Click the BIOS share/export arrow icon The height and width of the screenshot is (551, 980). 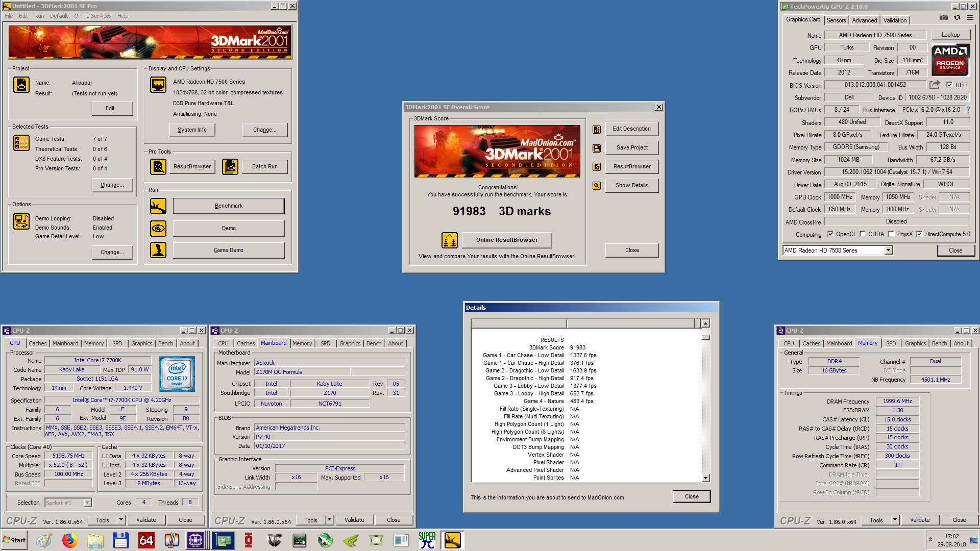click(x=935, y=85)
